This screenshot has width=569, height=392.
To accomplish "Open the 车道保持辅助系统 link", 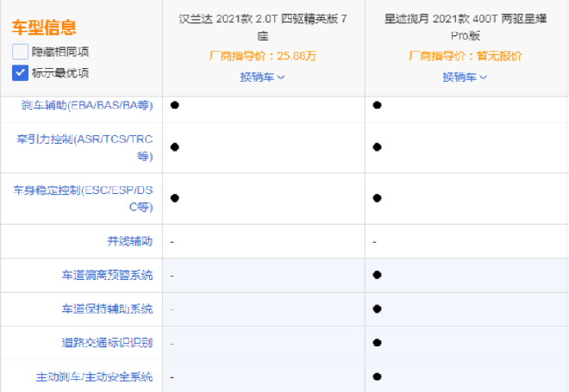I will (x=107, y=309).
